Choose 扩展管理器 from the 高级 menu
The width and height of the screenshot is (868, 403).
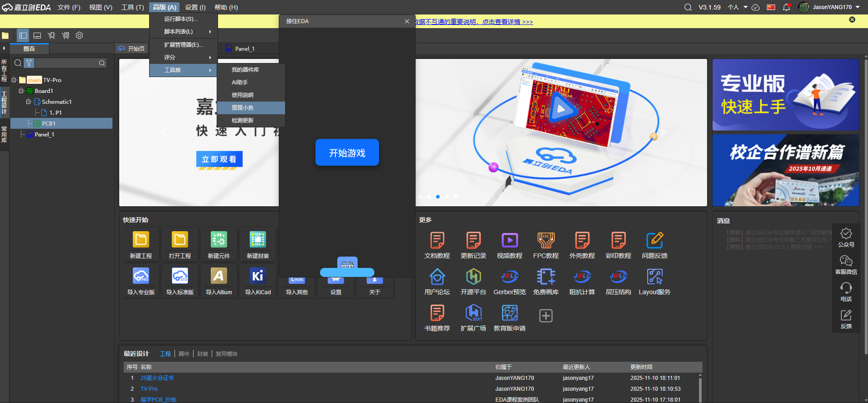[x=184, y=45]
